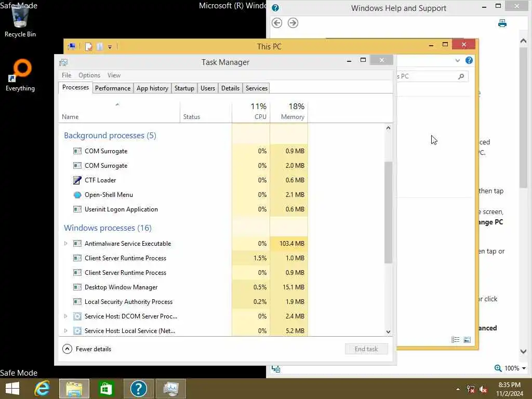Switch to the Details tab
The width and height of the screenshot is (532, 399).
[x=230, y=88]
